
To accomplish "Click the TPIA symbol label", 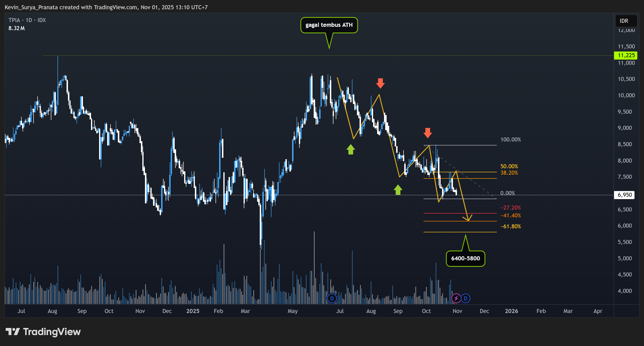I will (14, 20).
